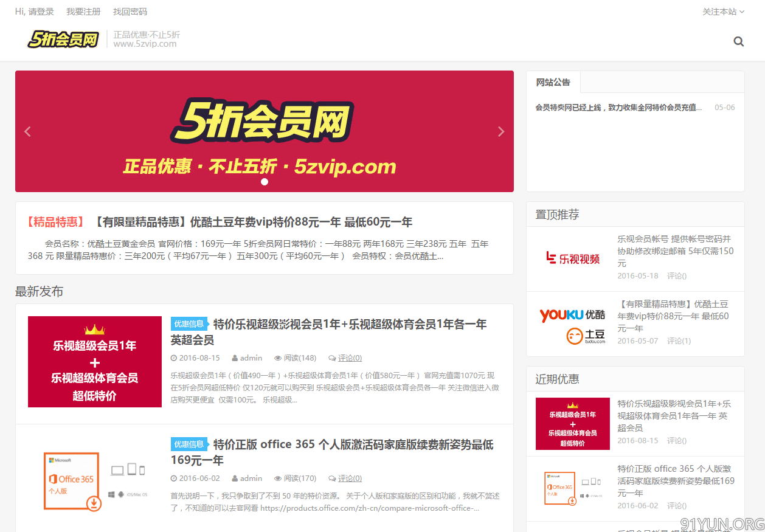Open article title 特价乐视超级影视会员1年 in 最新发布
The width and height of the screenshot is (765, 532).
(329, 331)
